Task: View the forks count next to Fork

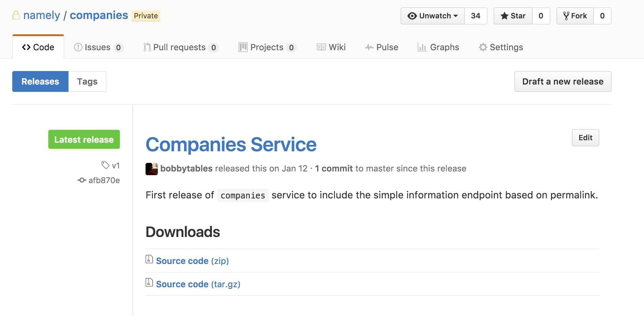Action: (602, 16)
